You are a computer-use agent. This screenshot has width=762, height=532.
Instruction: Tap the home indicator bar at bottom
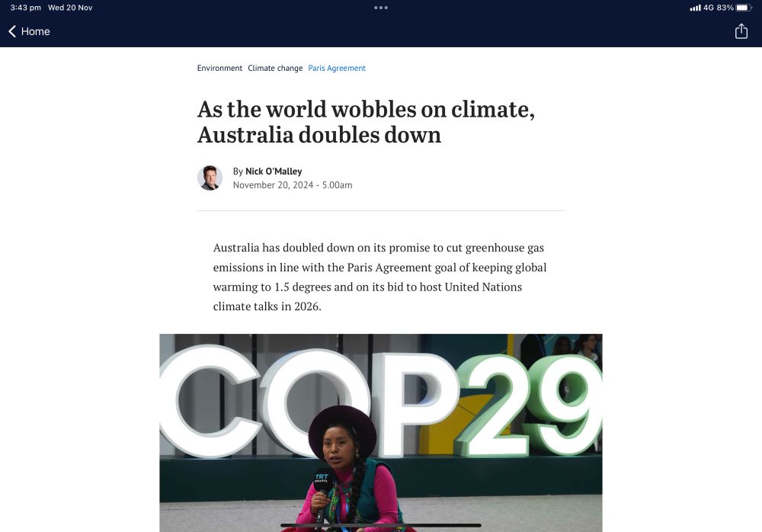pyautogui.click(x=381, y=525)
